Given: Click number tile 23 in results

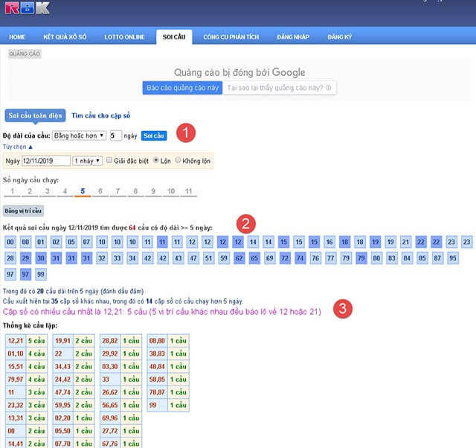Looking at the screenshot, I should [466, 242].
